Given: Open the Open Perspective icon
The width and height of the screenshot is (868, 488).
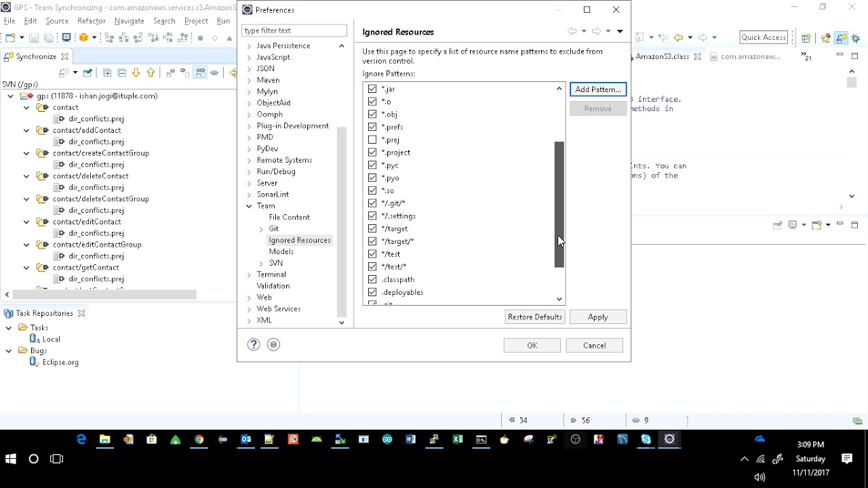Looking at the screenshot, I should click(806, 38).
